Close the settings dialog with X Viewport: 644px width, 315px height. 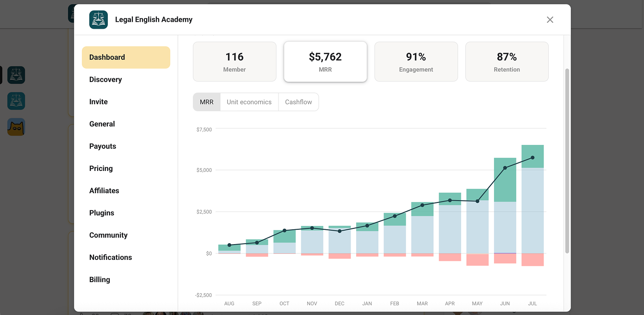[550, 19]
